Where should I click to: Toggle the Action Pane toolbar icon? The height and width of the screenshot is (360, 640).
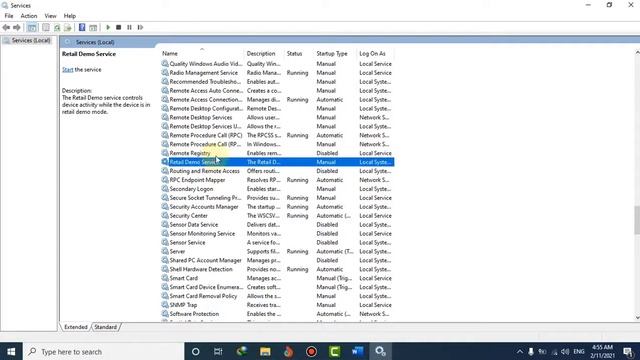click(x=93, y=27)
